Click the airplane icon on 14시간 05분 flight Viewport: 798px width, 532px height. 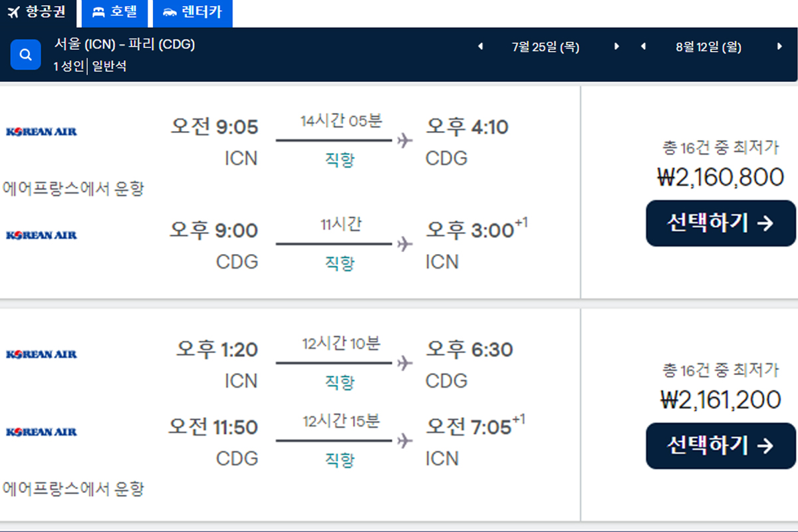coord(404,140)
